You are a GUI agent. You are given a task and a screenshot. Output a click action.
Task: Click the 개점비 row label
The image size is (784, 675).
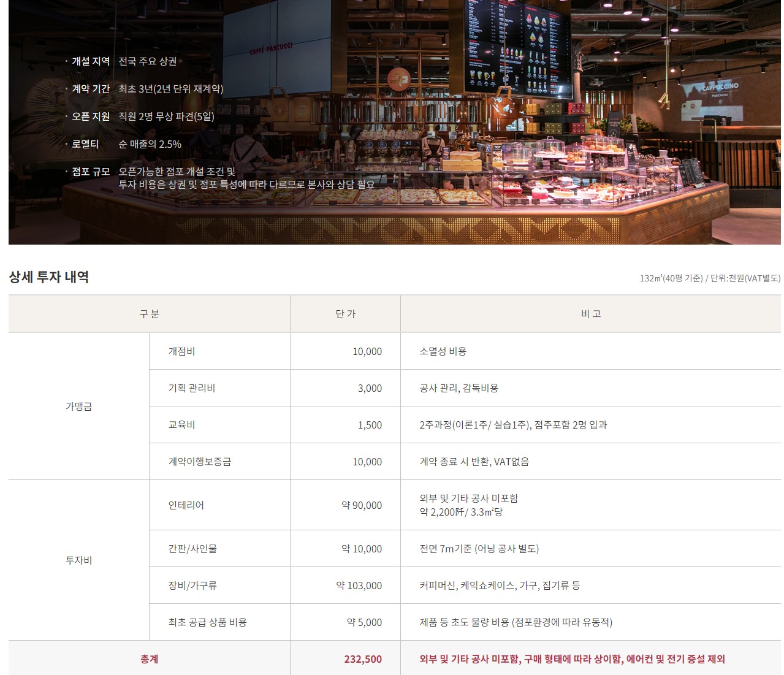(181, 351)
